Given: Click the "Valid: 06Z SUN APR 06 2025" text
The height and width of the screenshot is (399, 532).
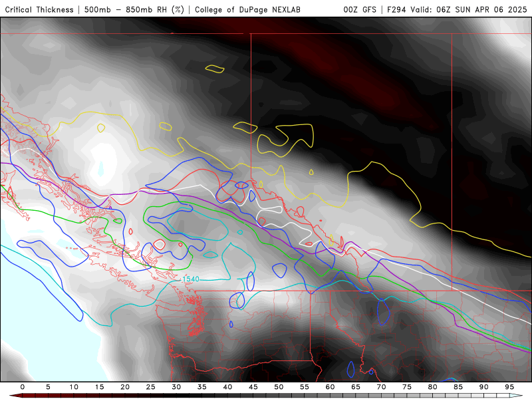Looking at the screenshot, I should (x=469, y=9).
